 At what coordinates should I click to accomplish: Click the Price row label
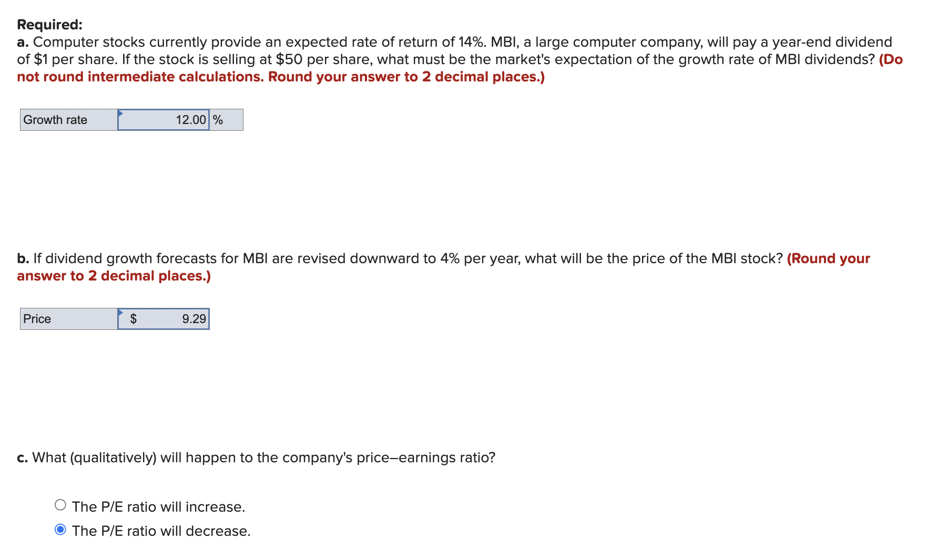pyautogui.click(x=37, y=318)
